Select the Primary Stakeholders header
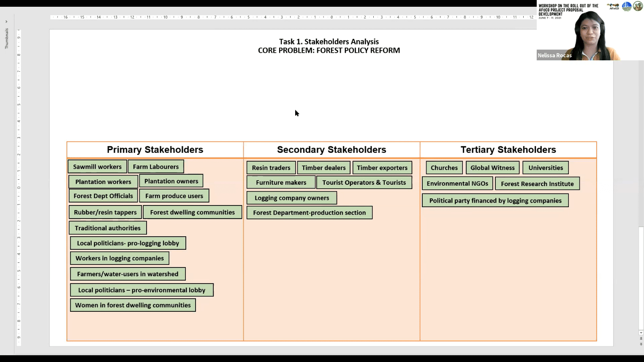The image size is (644, 362). (x=155, y=150)
